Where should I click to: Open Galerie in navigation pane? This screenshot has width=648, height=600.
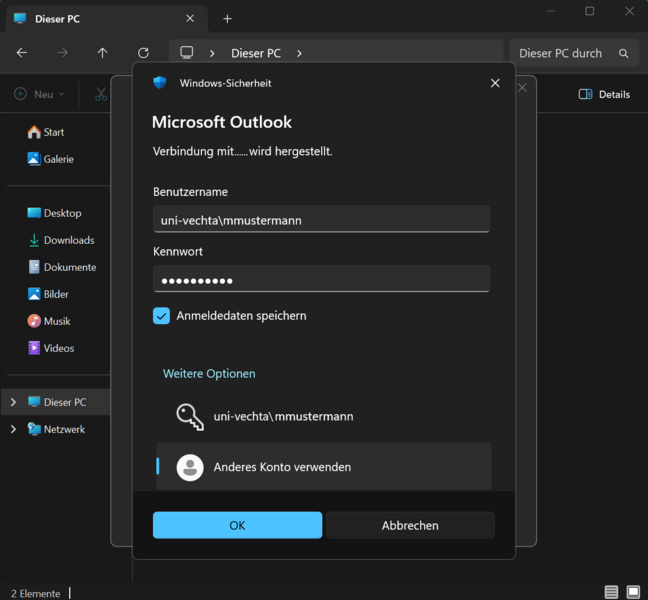50,159
